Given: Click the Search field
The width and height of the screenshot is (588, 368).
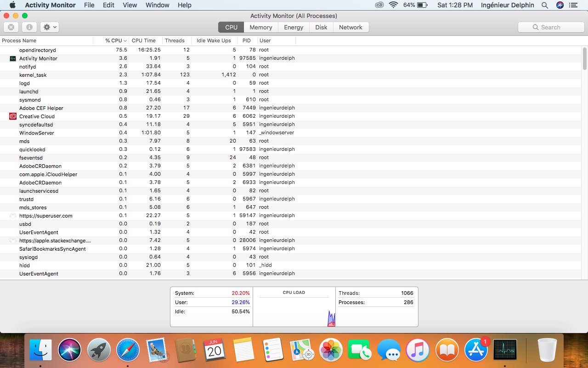Looking at the screenshot, I should tap(551, 27).
